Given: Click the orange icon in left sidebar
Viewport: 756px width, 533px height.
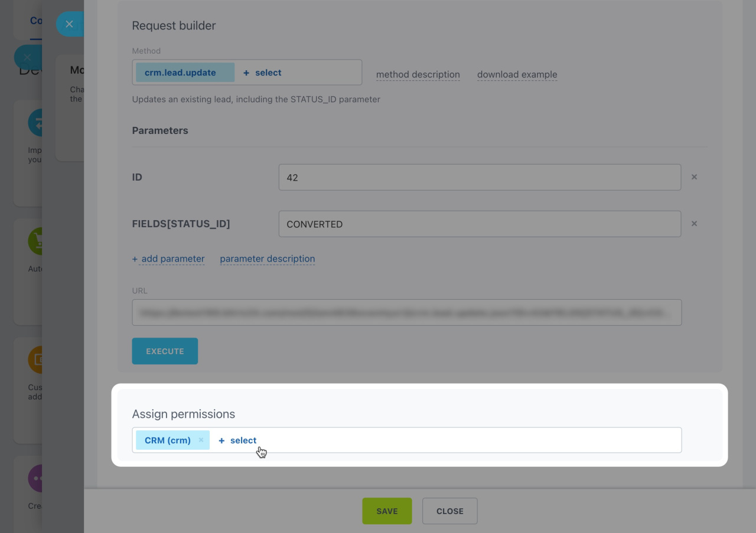Looking at the screenshot, I should 35,359.
